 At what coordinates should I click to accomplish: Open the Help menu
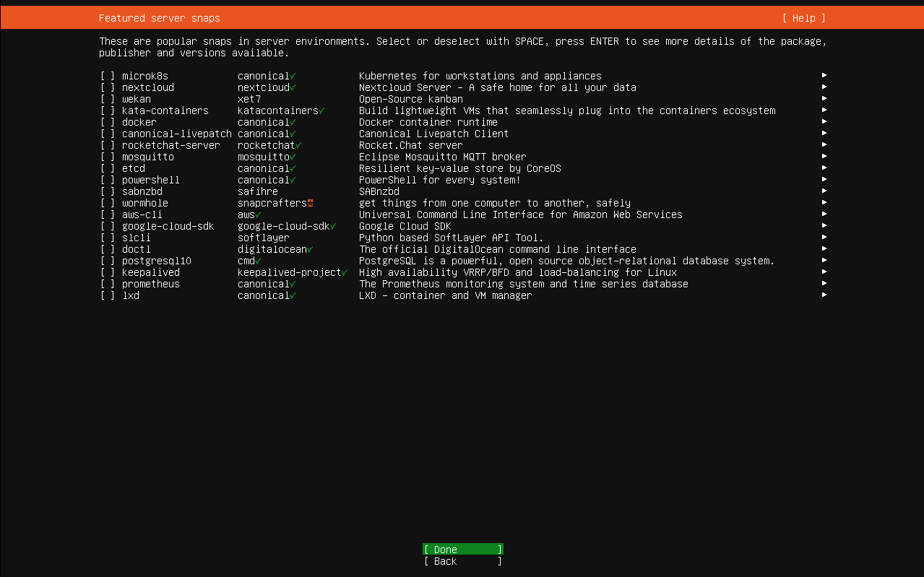tap(803, 17)
